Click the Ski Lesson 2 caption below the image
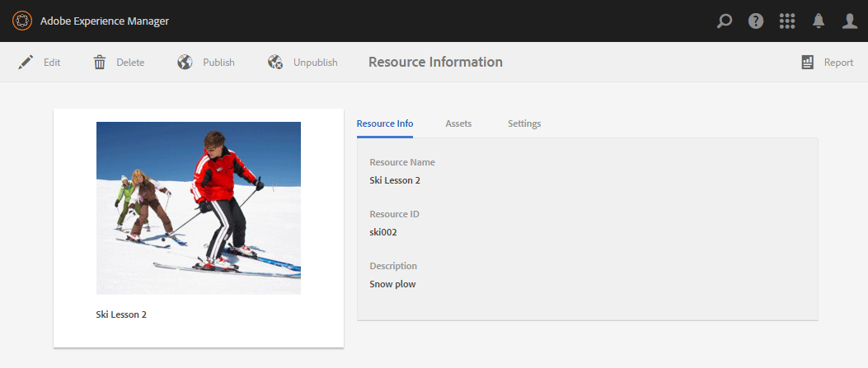Viewport: 868px width, 368px height. click(x=121, y=314)
